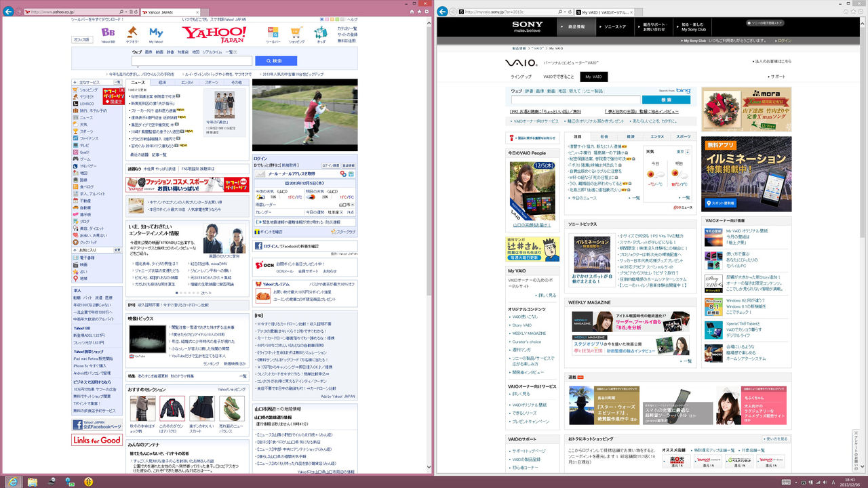Open the jacket product thumbnail on Yahoo
868x488 pixels.
172,409
